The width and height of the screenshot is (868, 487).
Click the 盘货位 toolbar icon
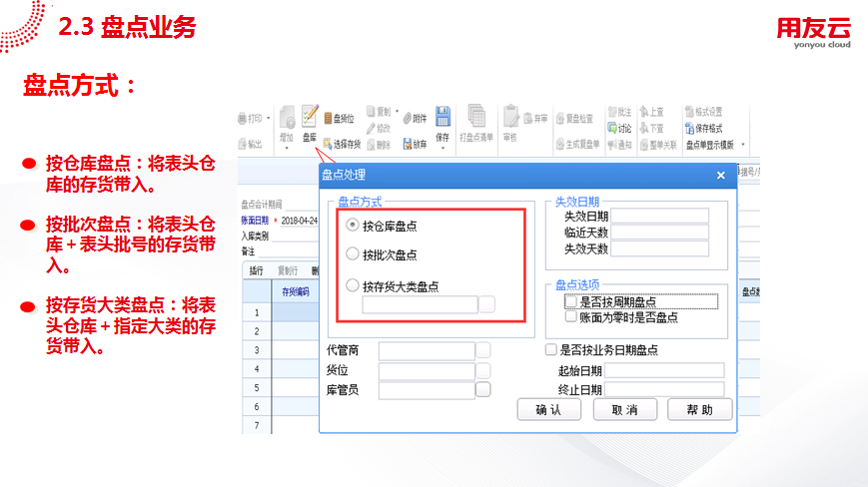click(328, 119)
